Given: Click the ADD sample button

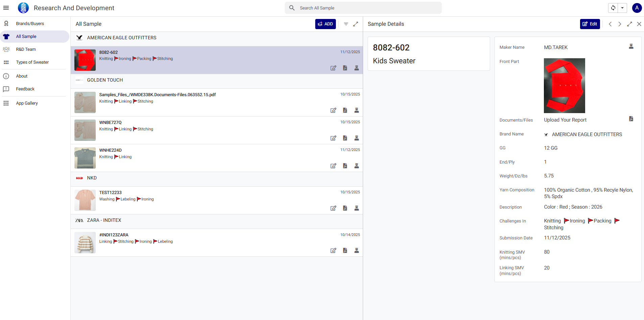Looking at the screenshot, I should tap(325, 24).
